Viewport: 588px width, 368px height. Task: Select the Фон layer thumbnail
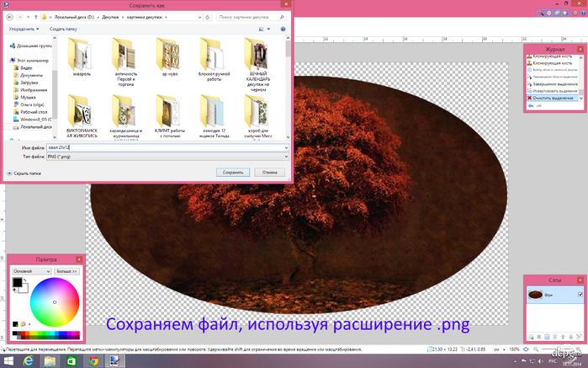pyautogui.click(x=535, y=295)
